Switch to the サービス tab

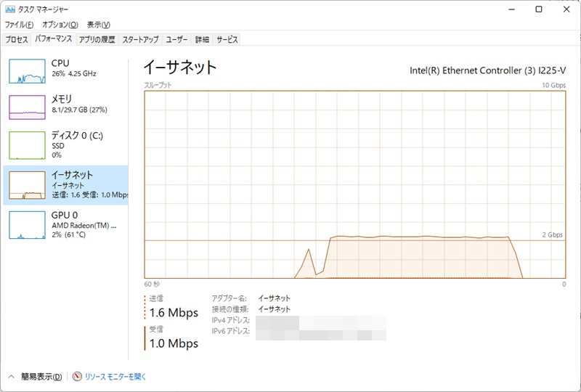click(x=227, y=39)
